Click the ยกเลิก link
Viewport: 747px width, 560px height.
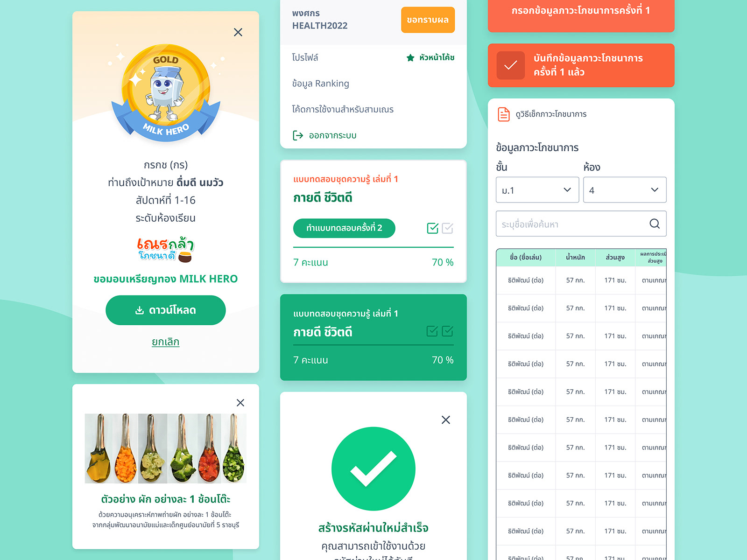(165, 342)
